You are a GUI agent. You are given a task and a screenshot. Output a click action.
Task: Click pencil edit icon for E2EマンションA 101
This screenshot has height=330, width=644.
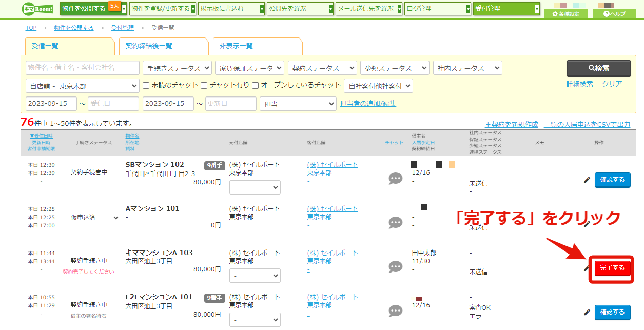pos(587,312)
